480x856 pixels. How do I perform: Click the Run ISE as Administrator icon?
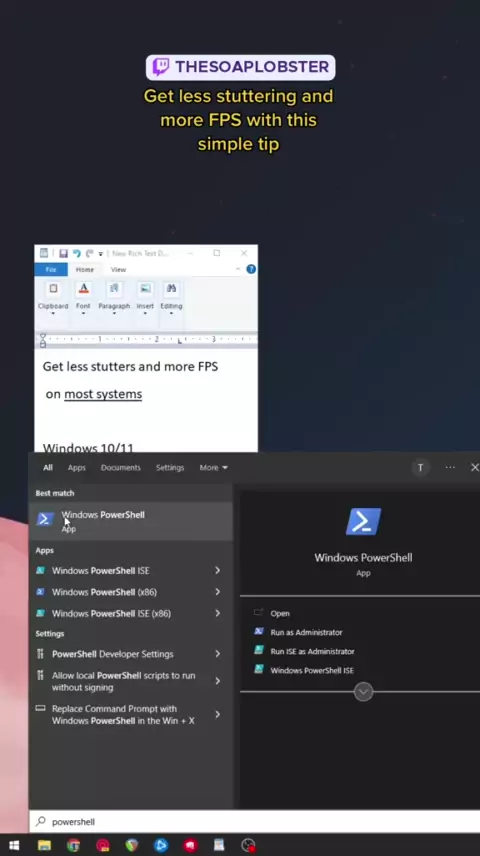(259, 651)
